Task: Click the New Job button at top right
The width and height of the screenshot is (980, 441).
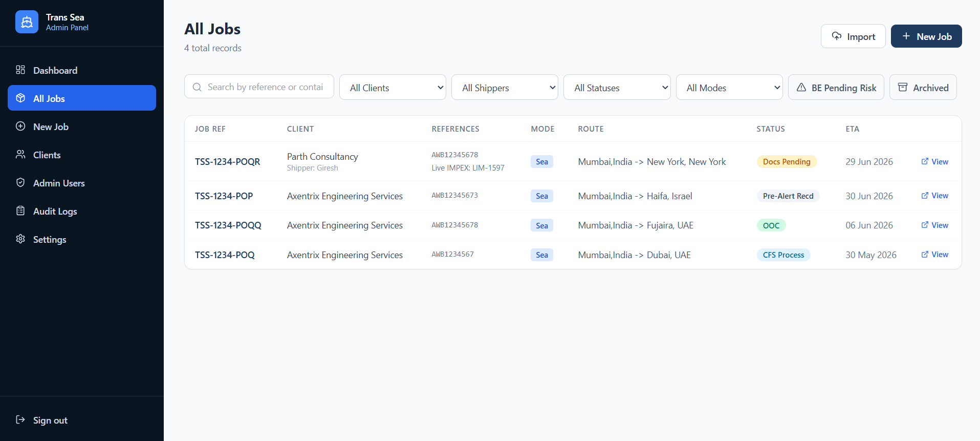Action: coord(926,36)
